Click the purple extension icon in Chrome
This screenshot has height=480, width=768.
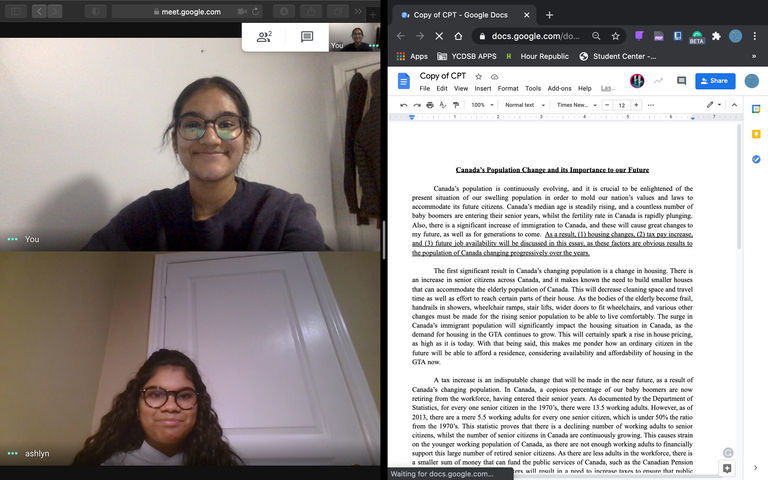tap(639, 36)
